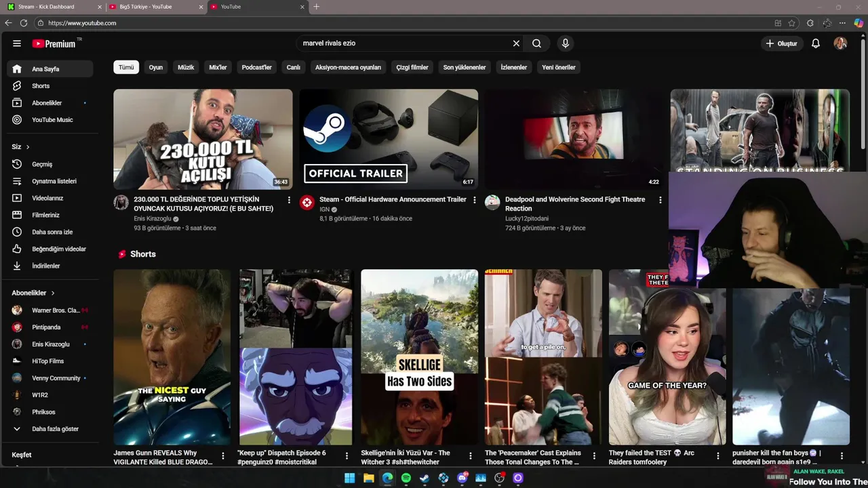
Task: Open options for Deadpool and Wolverine video
Action: click(x=660, y=200)
